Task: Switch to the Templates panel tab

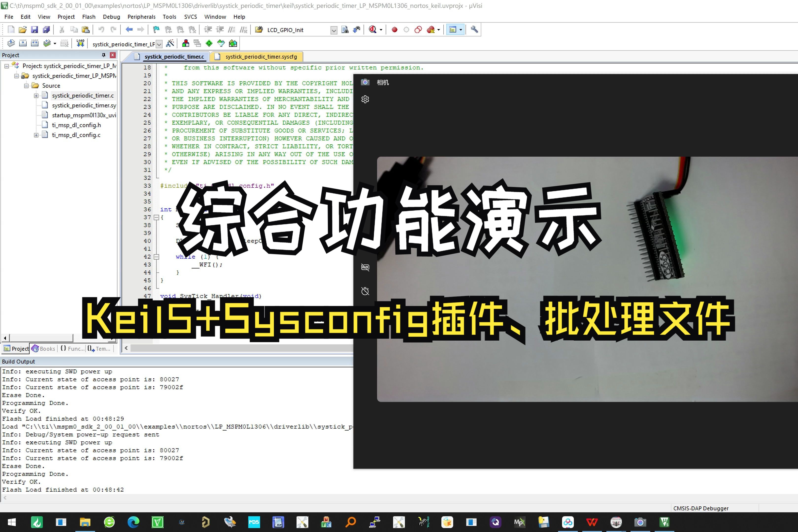Action: tap(99, 349)
